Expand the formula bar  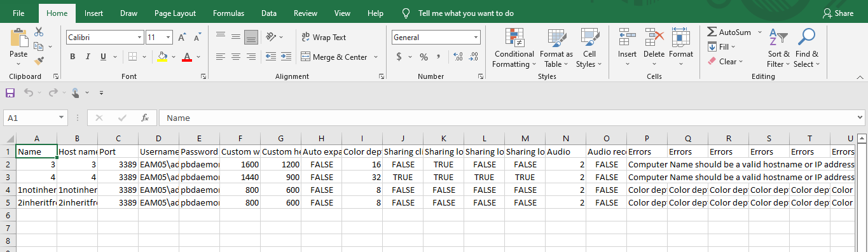(x=860, y=118)
